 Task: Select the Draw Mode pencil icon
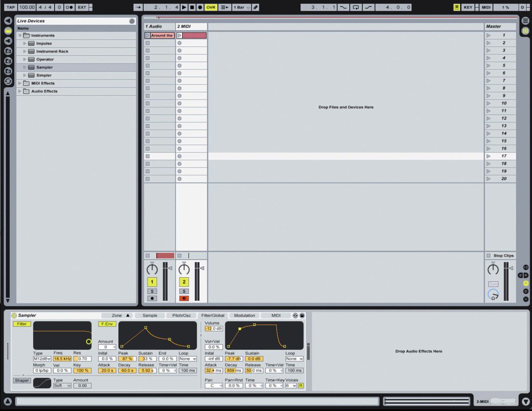point(256,7)
